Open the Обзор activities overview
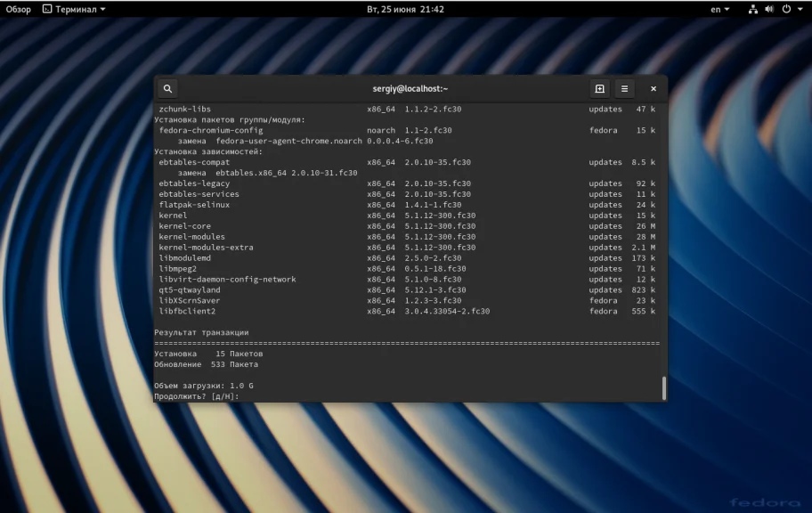Screen dimensions: 812x513 18,9
